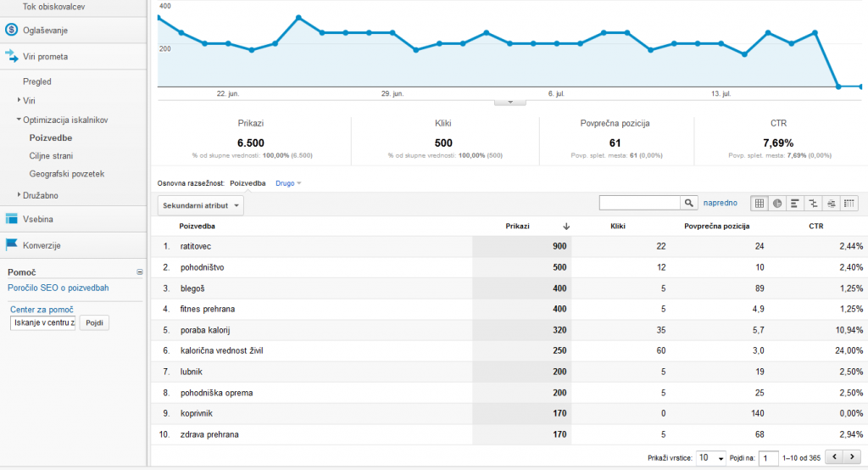868x470 pixels.
Task: Choose the performance bar view icon
Action: pyautogui.click(x=795, y=204)
